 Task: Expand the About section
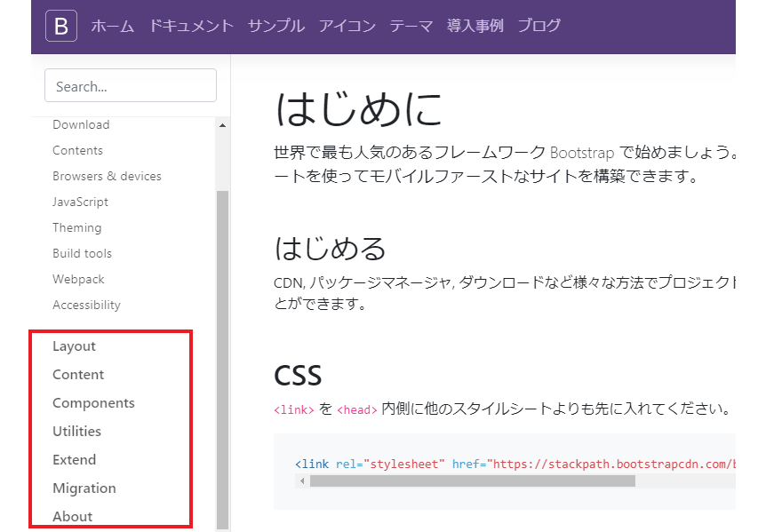tap(72, 516)
